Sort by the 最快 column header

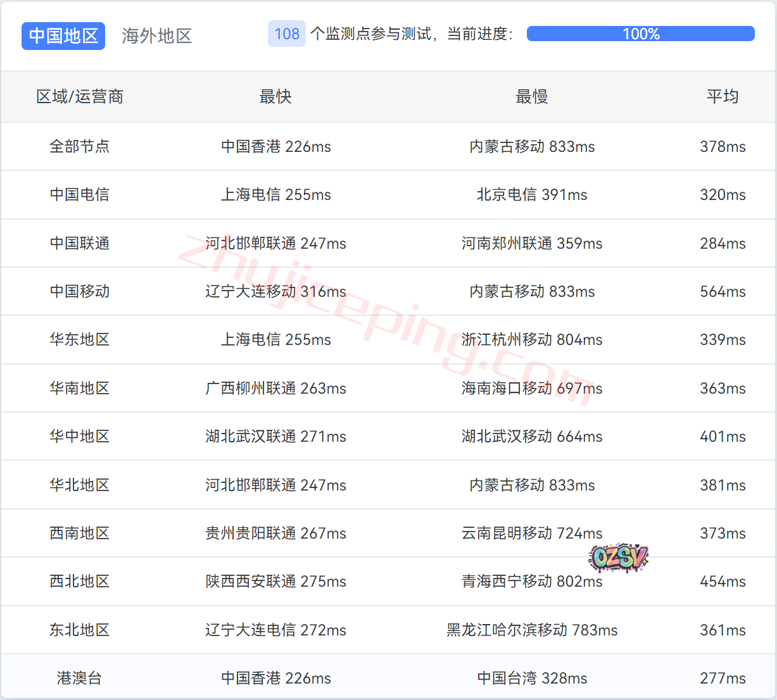(275, 97)
